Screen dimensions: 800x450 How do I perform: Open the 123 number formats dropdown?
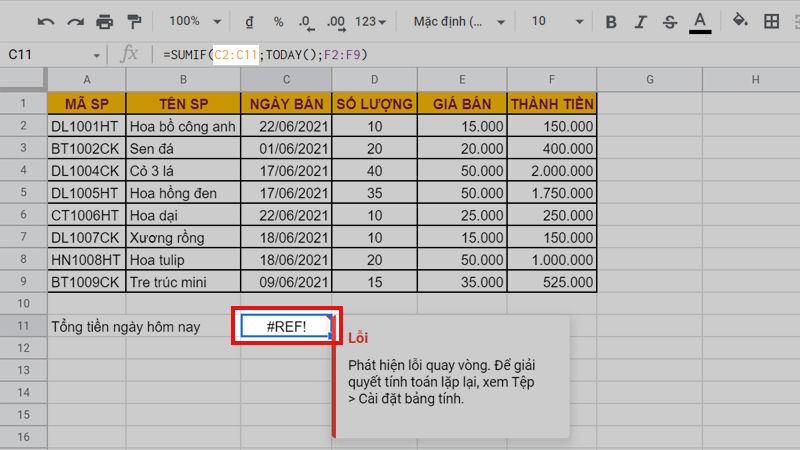(370, 21)
